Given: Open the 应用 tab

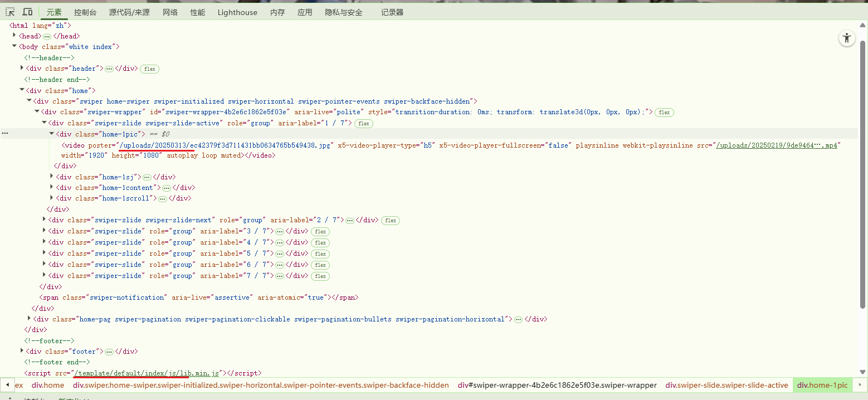Looking at the screenshot, I should click(305, 12).
